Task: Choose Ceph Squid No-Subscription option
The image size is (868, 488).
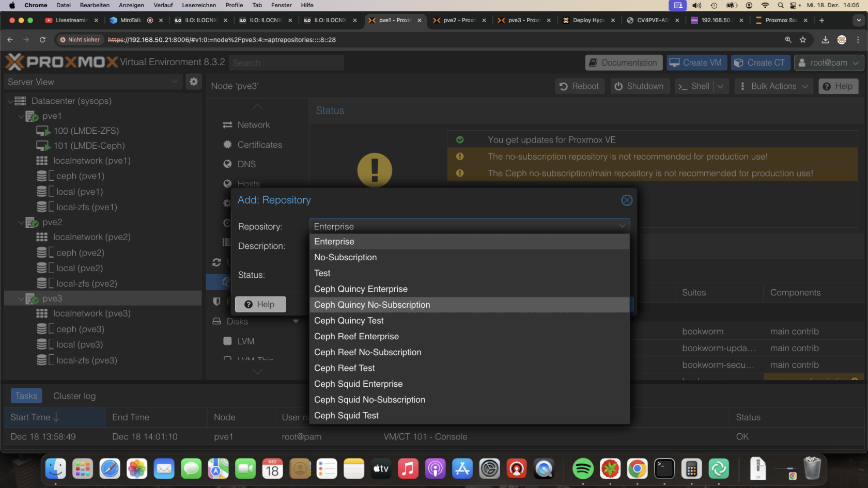Action: [x=469, y=400]
